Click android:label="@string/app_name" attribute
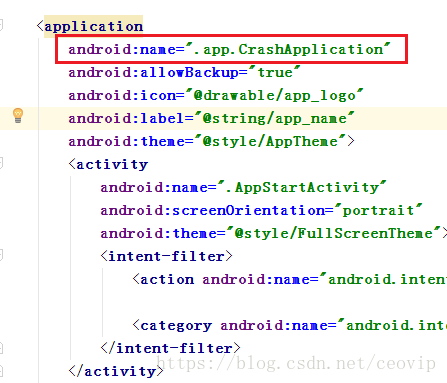The height and width of the screenshot is (383, 447). [211, 119]
